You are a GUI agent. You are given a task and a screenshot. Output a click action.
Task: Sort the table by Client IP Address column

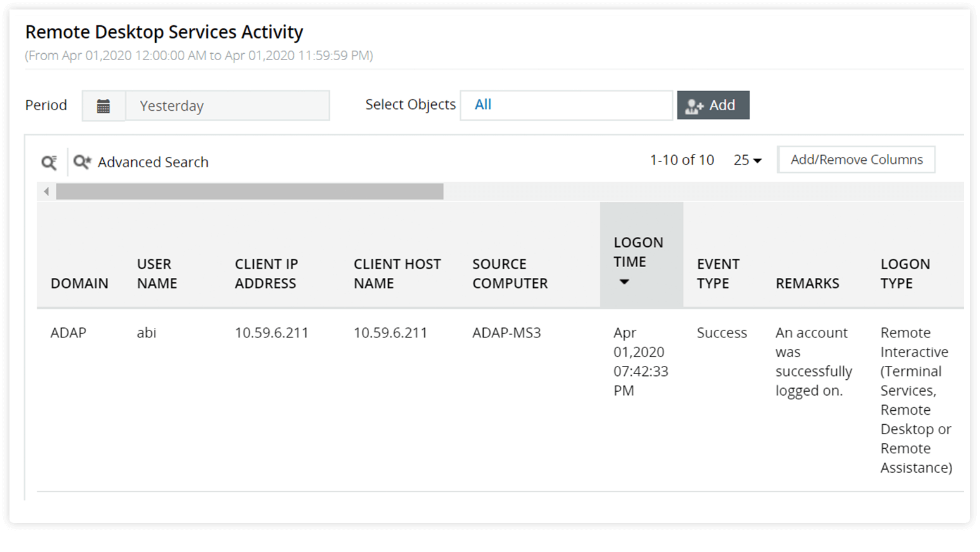[x=267, y=273]
